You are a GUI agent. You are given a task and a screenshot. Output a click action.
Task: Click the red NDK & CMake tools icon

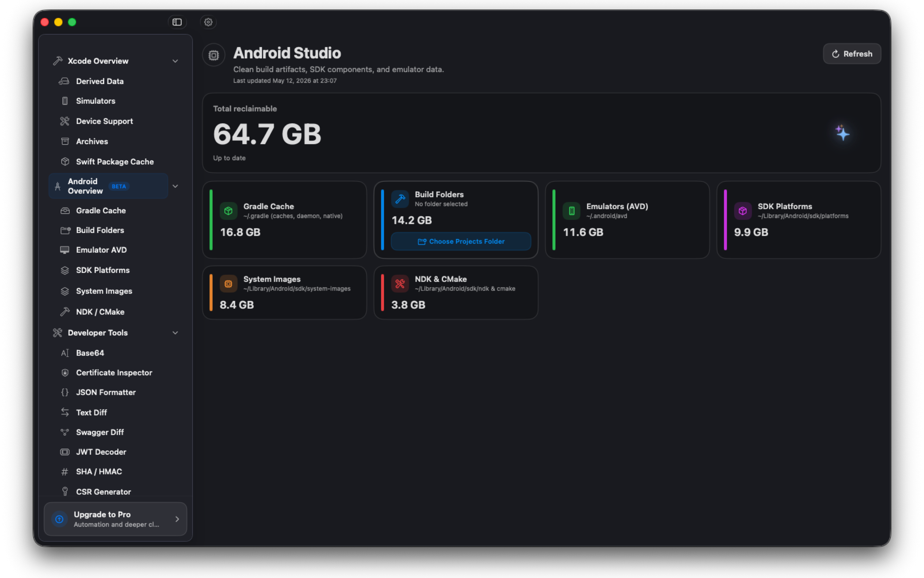400,284
